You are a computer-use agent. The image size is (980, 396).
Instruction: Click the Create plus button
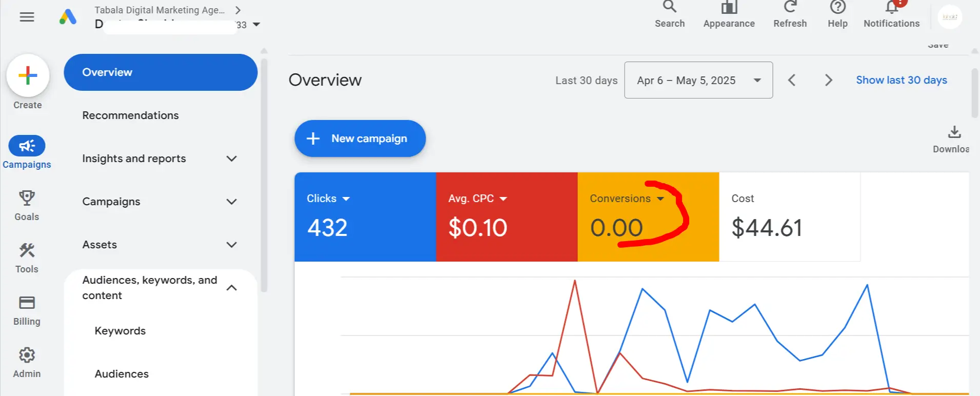[28, 75]
